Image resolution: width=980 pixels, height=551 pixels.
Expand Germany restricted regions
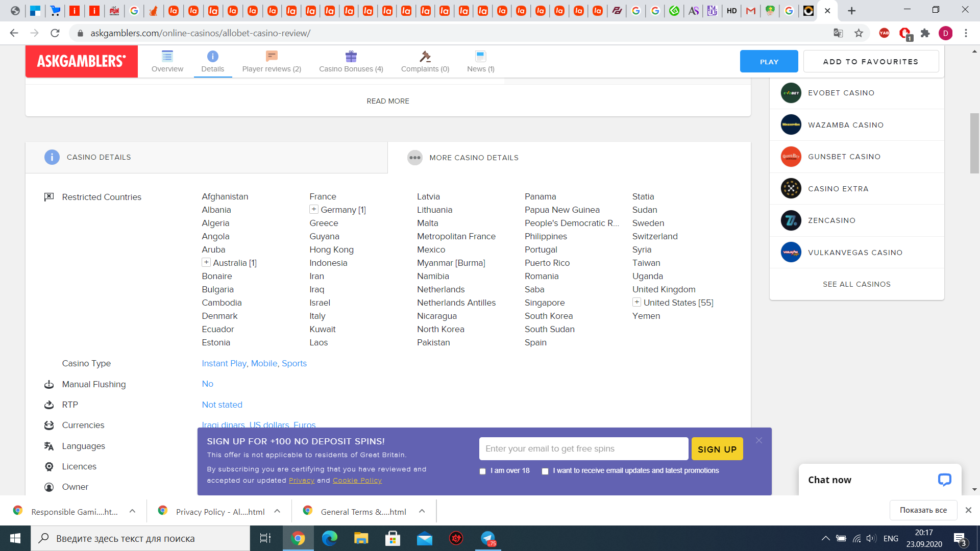(314, 209)
